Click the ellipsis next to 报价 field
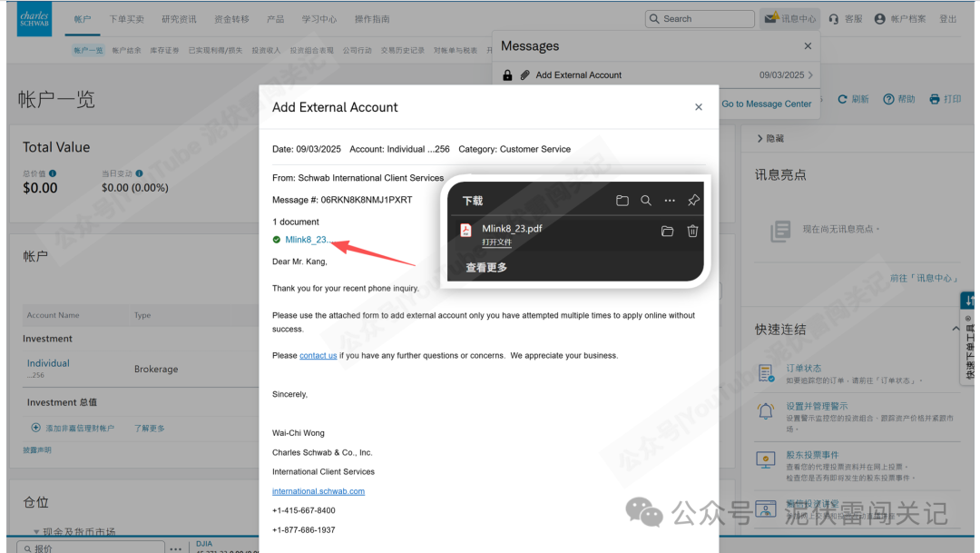The image size is (980, 553). point(176,548)
